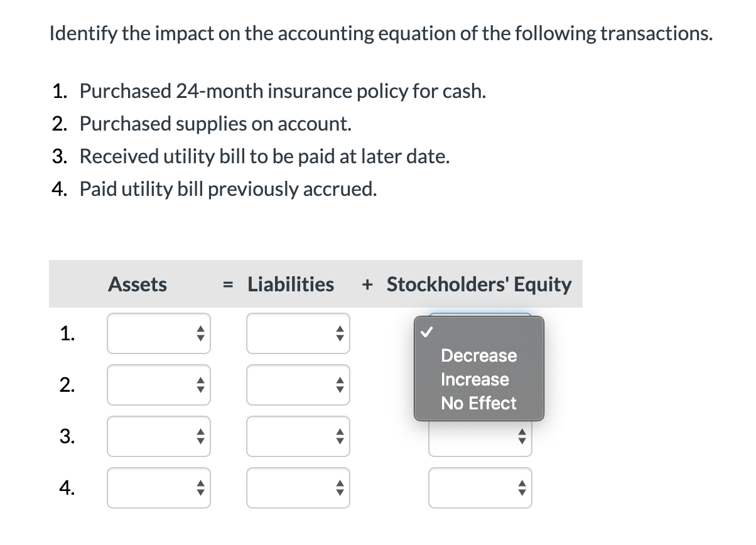Open the Stockholders' Equity dropdown for transaction 4
This screenshot has height=545, width=756.
point(480,488)
